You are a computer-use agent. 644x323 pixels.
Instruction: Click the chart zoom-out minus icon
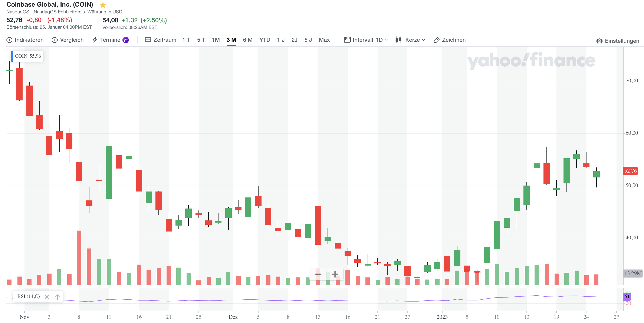[x=318, y=274]
